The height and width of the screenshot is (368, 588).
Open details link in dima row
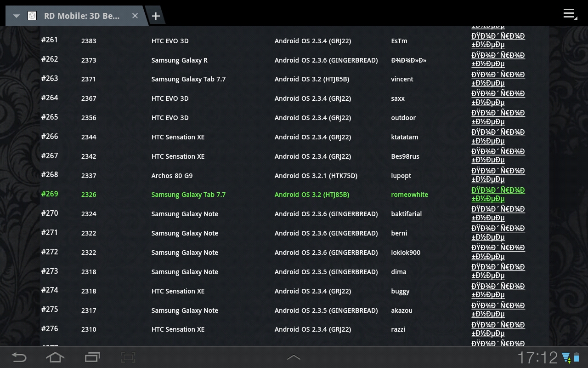click(x=498, y=271)
